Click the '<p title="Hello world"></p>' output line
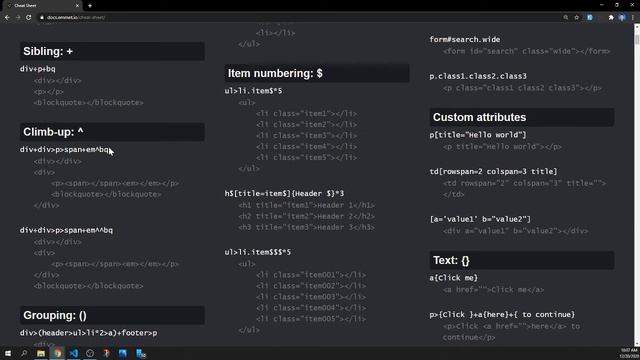The width and height of the screenshot is (640, 360). point(502,147)
